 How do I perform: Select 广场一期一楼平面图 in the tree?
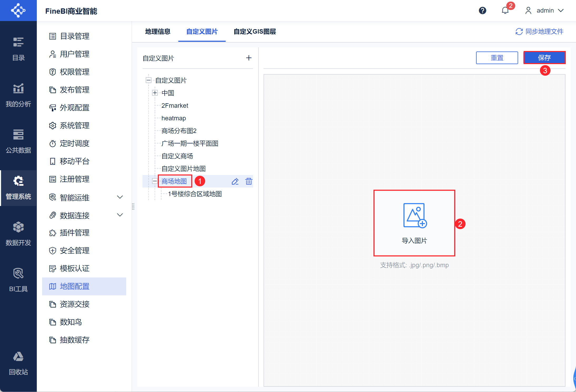[190, 143]
